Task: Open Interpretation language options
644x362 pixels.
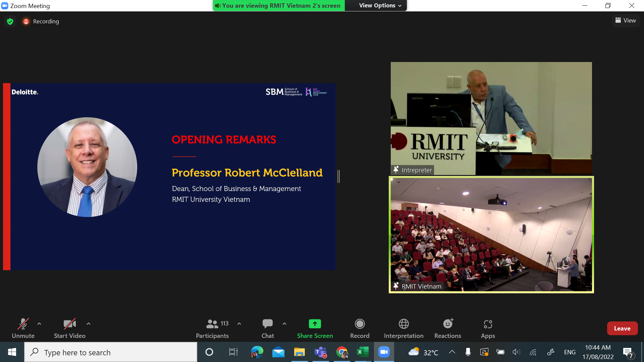Action: [x=404, y=328]
